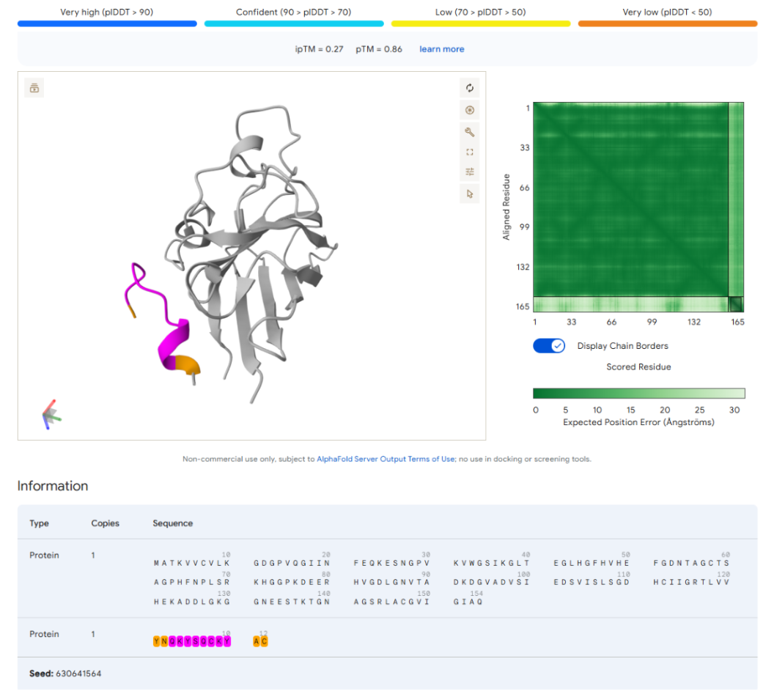Click sequence block 'HVGDLGNVTA'
Viewport: 763px width, 700px height.
click(391, 582)
